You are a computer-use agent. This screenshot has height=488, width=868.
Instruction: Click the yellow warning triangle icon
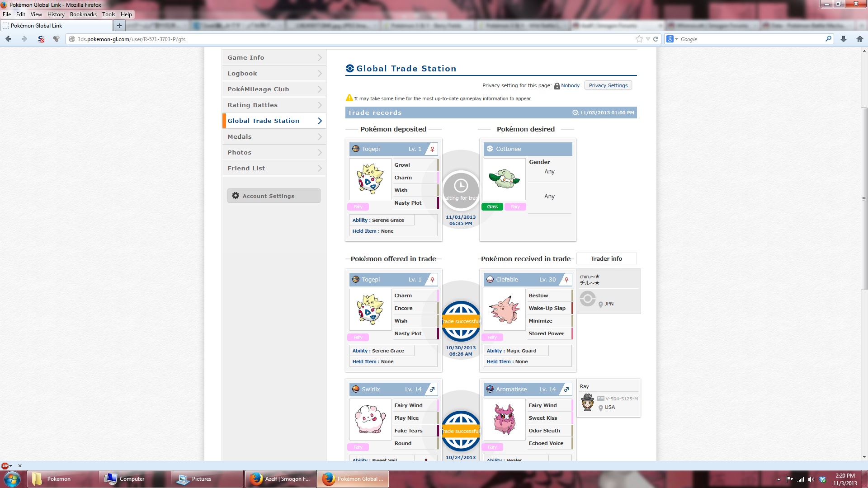pyautogui.click(x=349, y=98)
